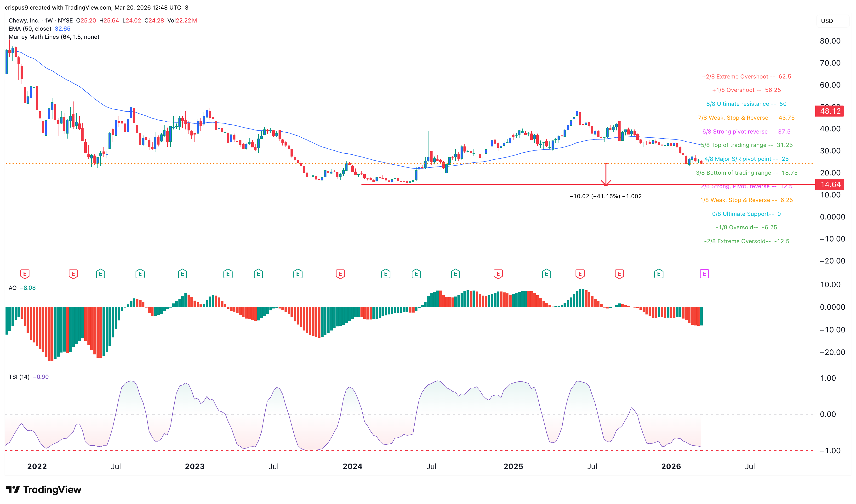Image resolution: width=856 pixels, height=504 pixels.
Task: Click the AO indicator pane label
Action: click(x=12, y=288)
